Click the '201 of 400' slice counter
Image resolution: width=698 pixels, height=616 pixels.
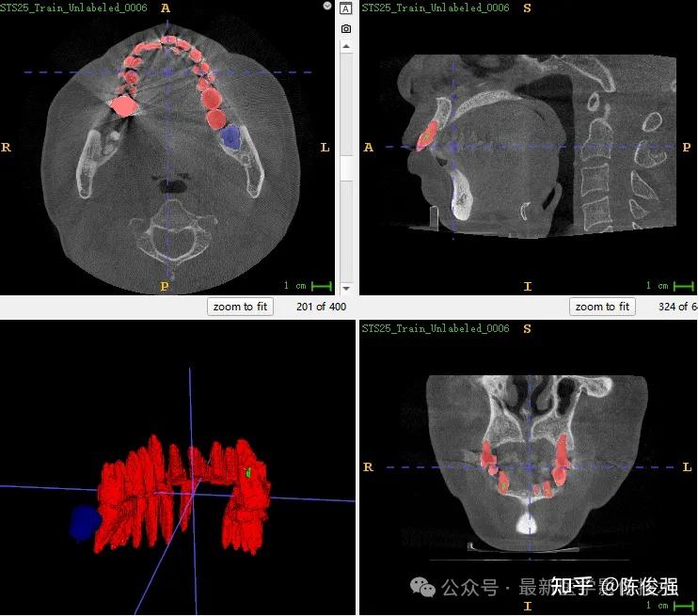tap(321, 307)
